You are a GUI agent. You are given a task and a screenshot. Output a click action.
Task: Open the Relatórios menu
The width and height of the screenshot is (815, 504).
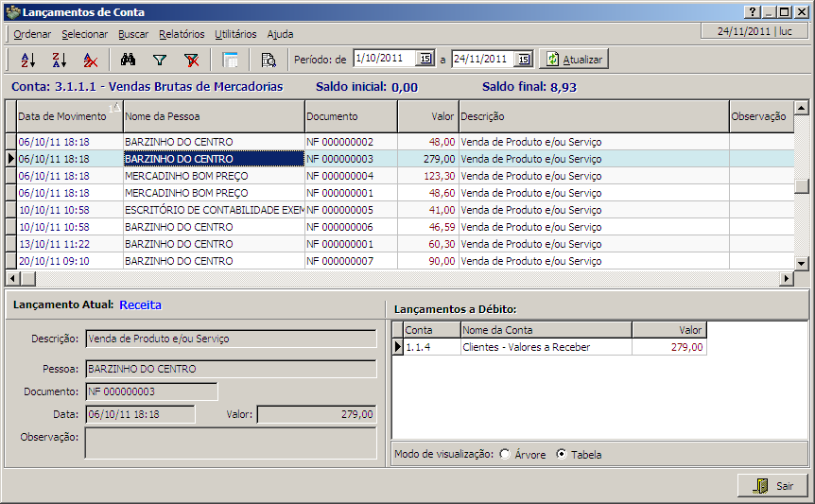(x=182, y=34)
